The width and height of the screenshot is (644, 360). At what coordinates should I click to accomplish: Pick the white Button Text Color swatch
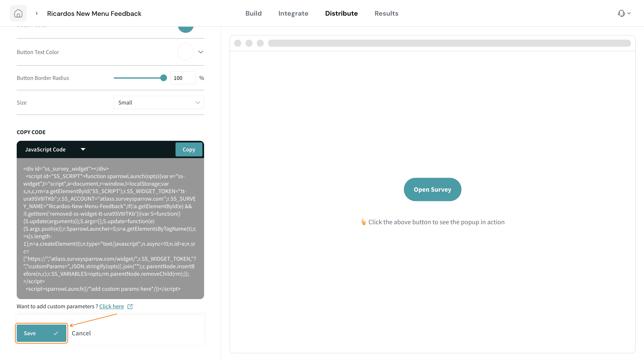click(186, 52)
